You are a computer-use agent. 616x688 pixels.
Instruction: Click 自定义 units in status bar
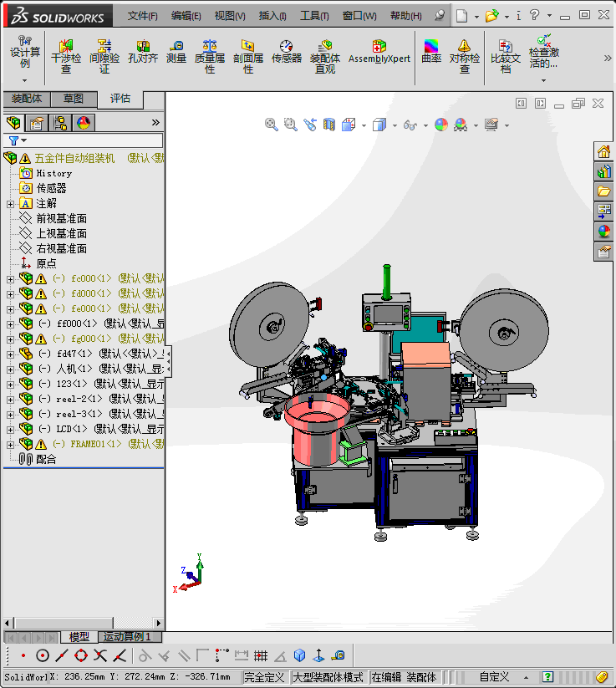coord(495,677)
